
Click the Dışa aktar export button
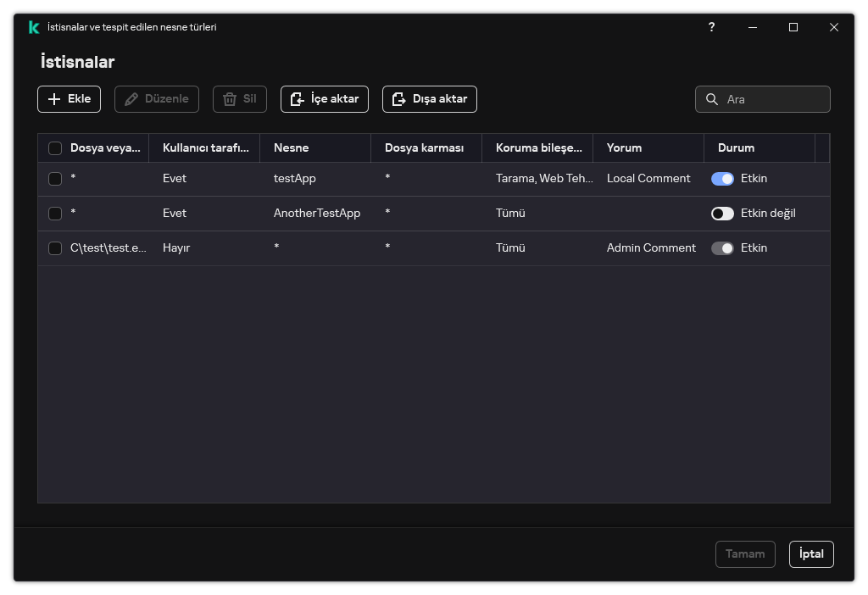[429, 99]
